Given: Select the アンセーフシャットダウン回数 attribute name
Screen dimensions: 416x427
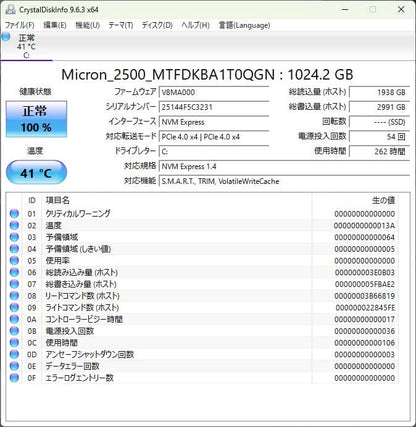Looking at the screenshot, I should 90,354.
